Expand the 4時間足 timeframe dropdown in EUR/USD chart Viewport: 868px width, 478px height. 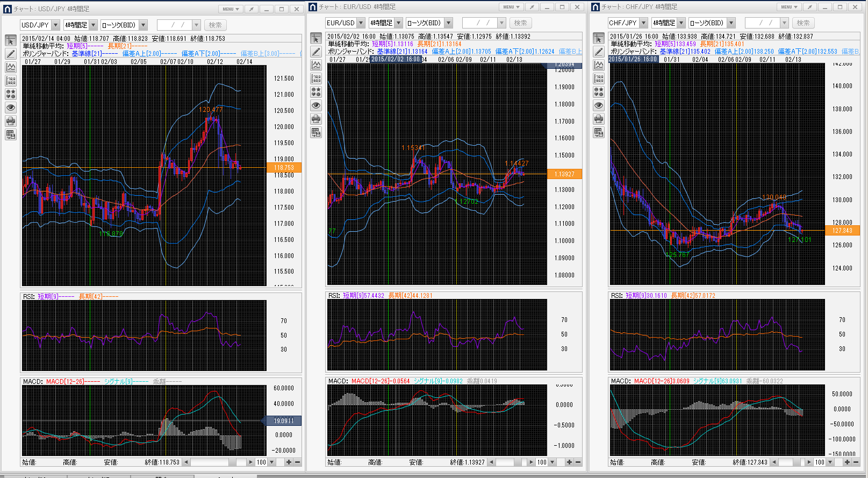pos(398,23)
